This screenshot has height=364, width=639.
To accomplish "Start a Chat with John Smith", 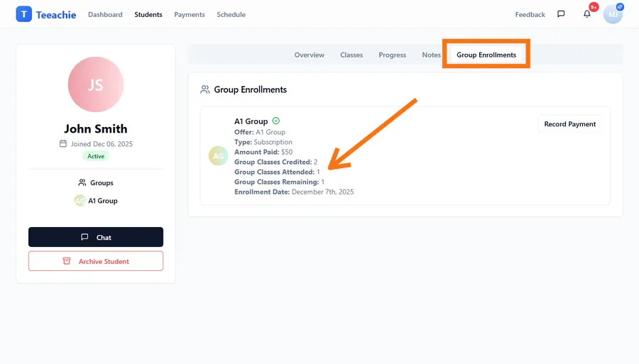I will 96,237.
